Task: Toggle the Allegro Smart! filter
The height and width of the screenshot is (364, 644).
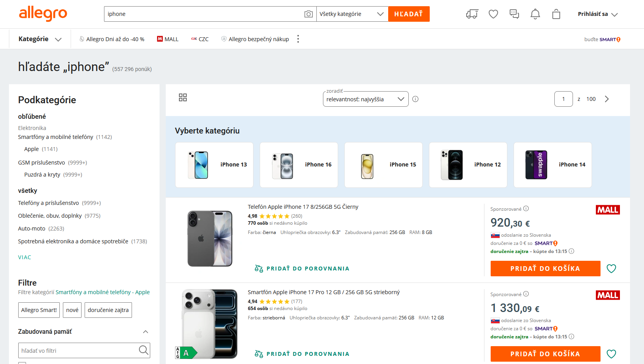Action: pos(39,310)
